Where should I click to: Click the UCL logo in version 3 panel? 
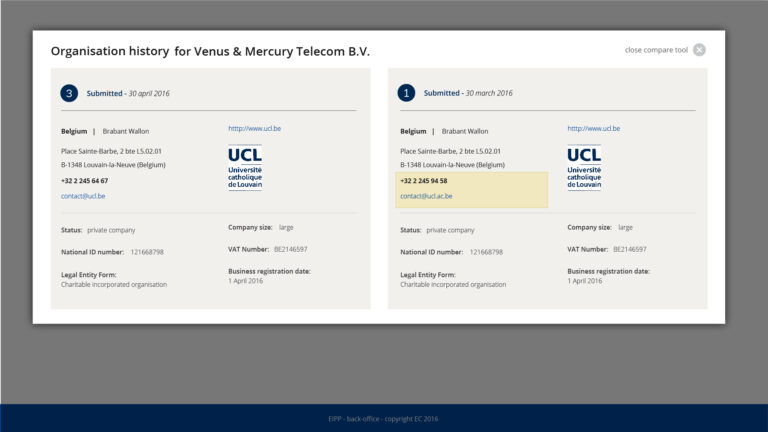245,168
